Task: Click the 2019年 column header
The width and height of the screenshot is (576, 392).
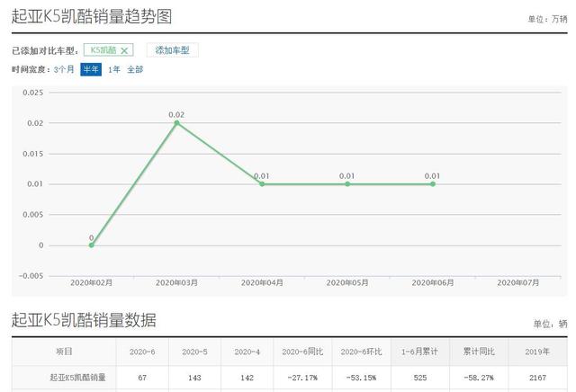Action: point(537,352)
